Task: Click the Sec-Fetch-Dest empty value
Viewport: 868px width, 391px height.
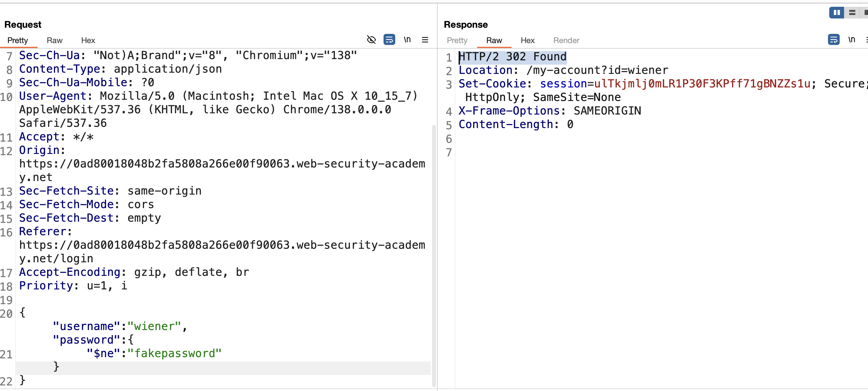Action: [x=144, y=218]
